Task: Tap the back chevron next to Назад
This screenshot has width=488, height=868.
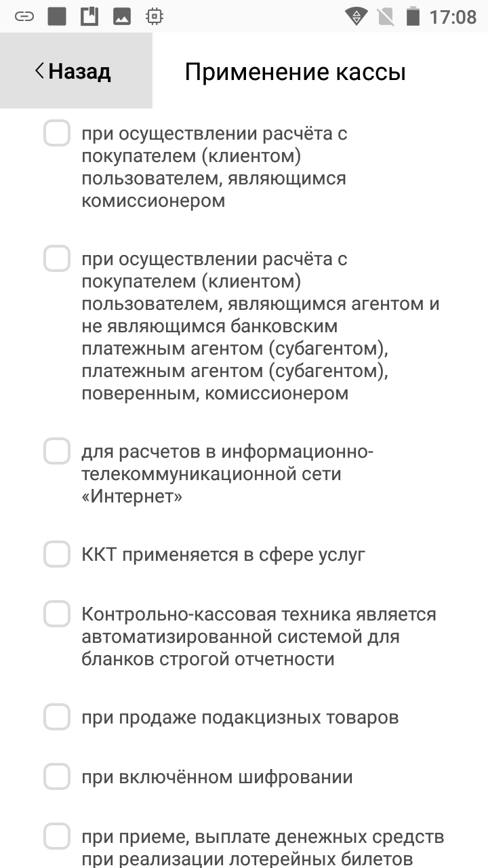Action: [40, 71]
